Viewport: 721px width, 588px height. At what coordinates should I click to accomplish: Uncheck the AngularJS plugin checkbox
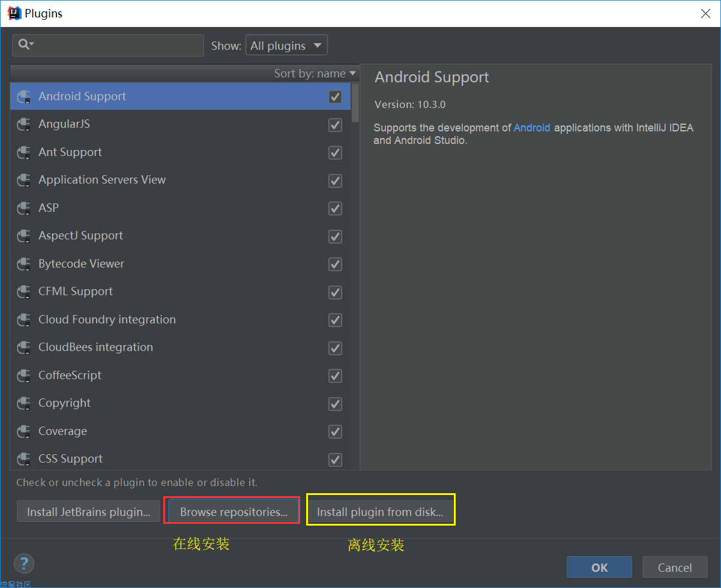coord(335,125)
